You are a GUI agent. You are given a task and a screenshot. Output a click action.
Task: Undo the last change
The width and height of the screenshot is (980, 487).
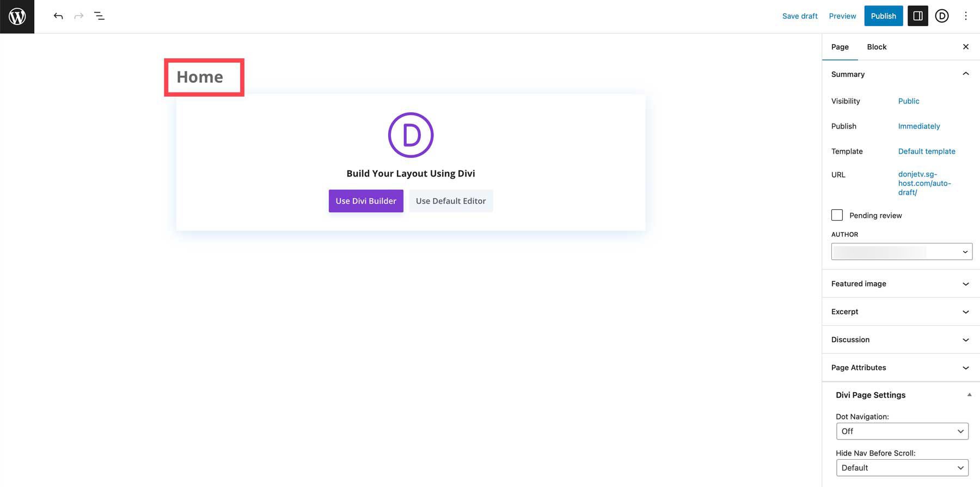pos(58,16)
